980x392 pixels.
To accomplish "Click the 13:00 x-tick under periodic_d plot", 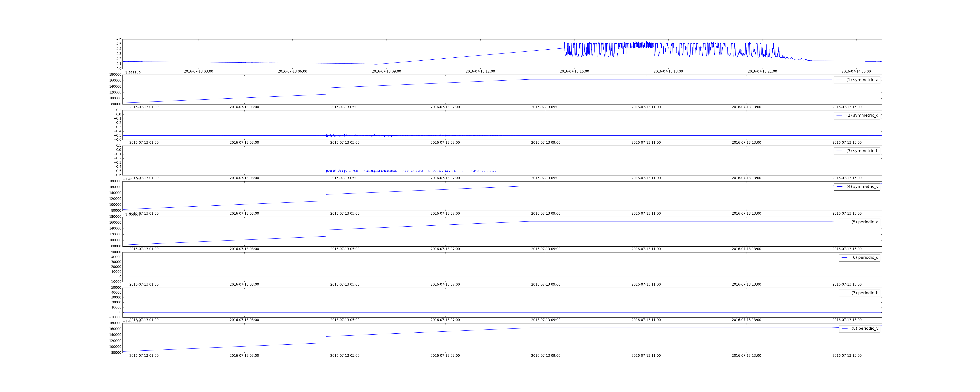I will [746, 285].
